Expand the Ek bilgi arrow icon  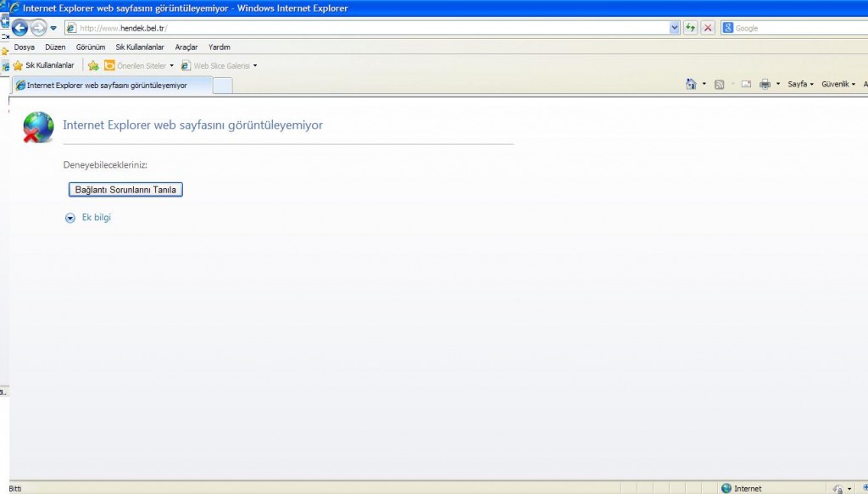[70, 218]
